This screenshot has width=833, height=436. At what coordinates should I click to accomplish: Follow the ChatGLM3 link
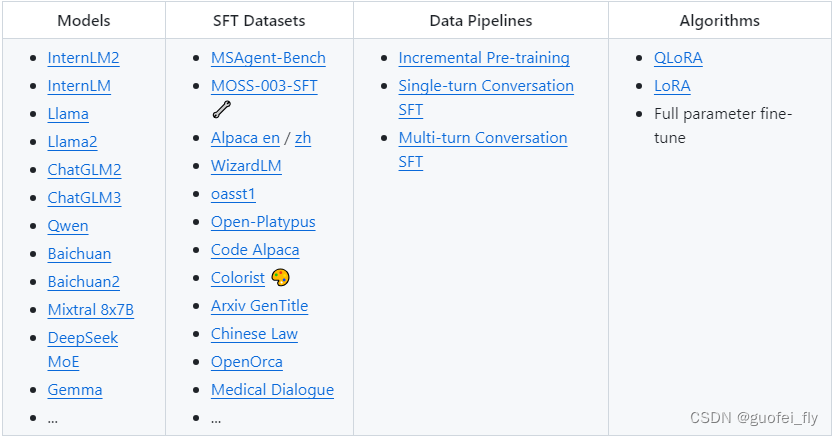tap(84, 198)
